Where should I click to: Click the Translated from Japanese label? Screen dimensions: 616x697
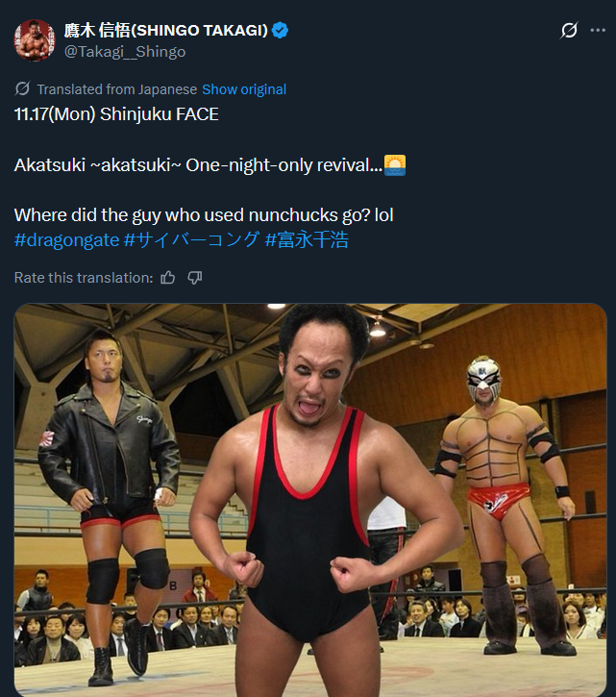(x=117, y=89)
